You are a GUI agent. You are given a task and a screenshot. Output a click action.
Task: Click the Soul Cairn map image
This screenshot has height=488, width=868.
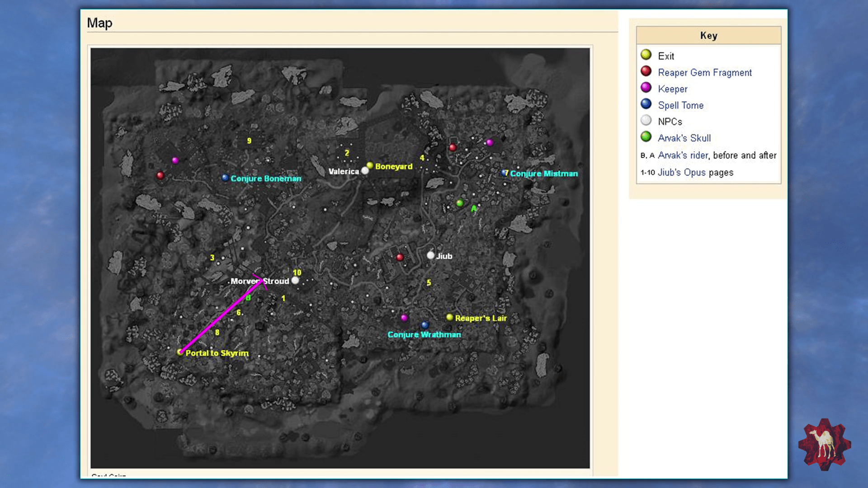coord(340,258)
